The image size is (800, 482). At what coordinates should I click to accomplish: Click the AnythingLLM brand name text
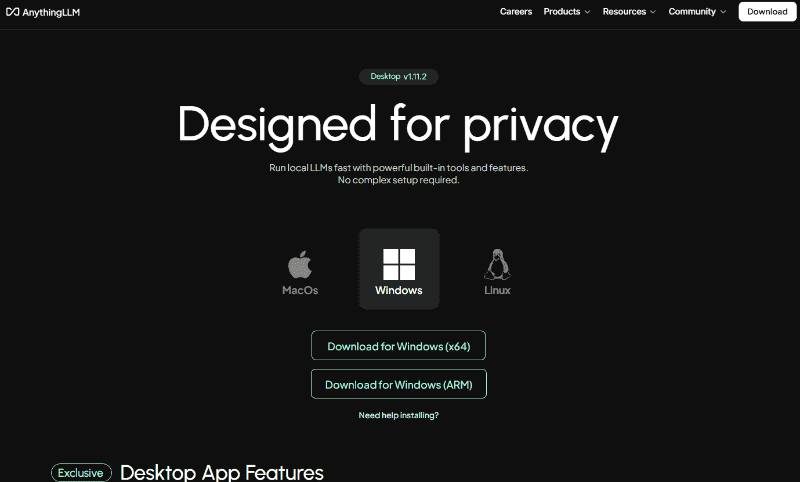[x=51, y=12]
